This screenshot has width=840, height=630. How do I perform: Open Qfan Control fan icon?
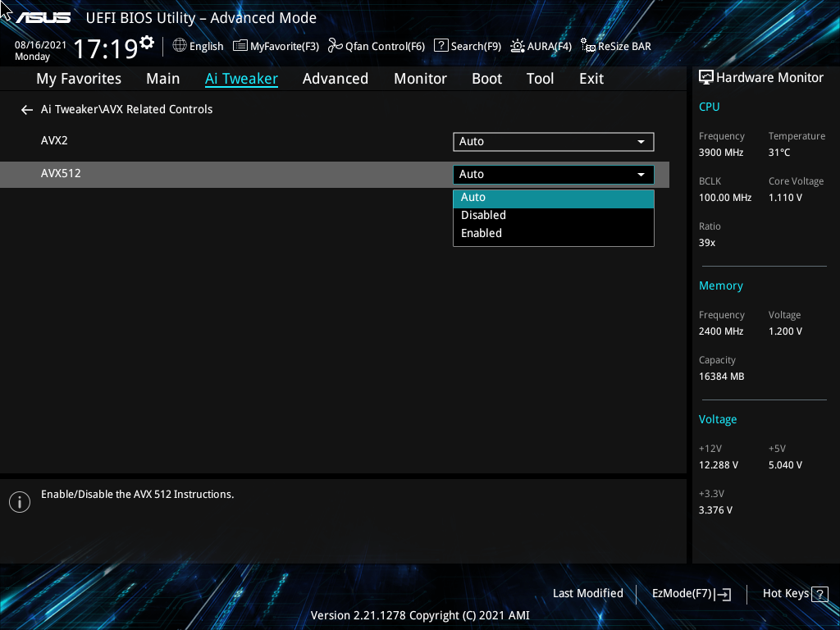pyautogui.click(x=336, y=46)
